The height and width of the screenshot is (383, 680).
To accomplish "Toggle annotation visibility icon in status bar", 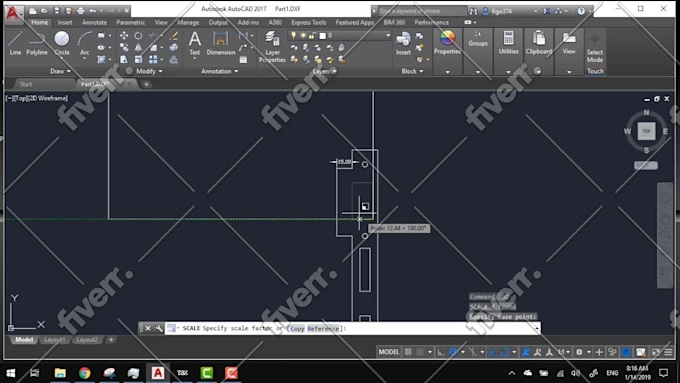I will tap(526, 352).
